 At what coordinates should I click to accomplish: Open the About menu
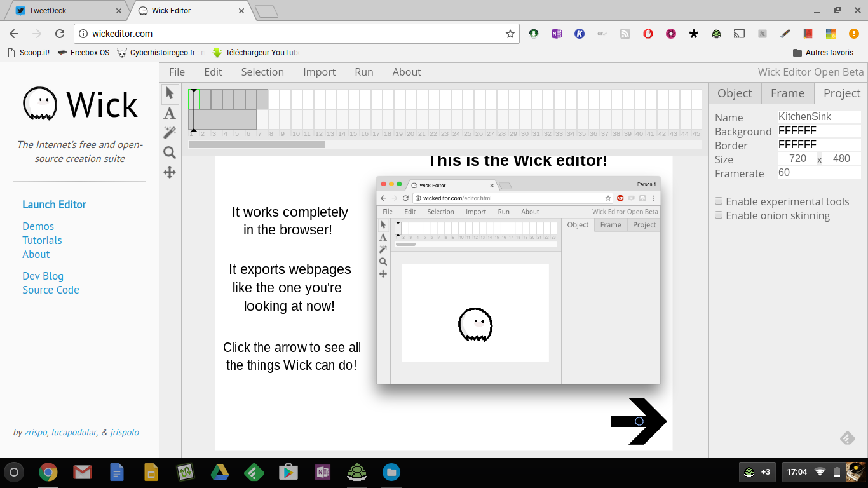tap(407, 72)
